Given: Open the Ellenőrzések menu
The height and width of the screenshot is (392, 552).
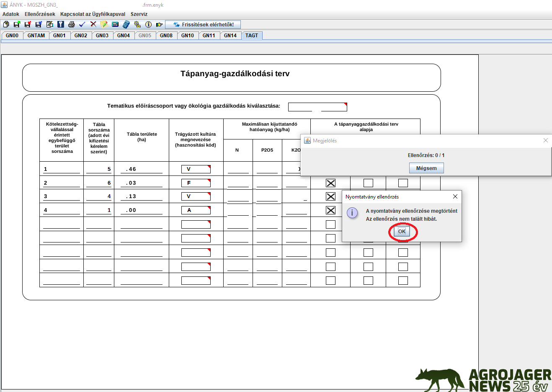Looking at the screenshot, I should coord(40,14).
